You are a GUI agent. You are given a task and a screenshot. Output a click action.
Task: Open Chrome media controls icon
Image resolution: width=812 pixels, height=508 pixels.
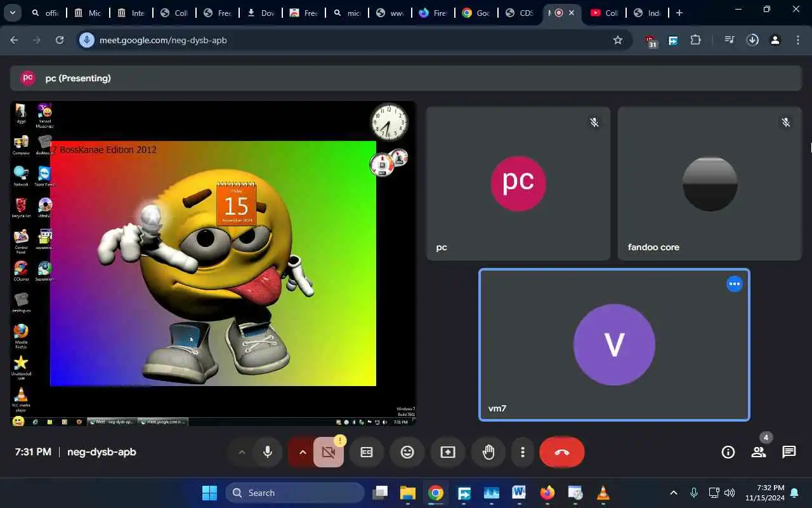point(730,40)
